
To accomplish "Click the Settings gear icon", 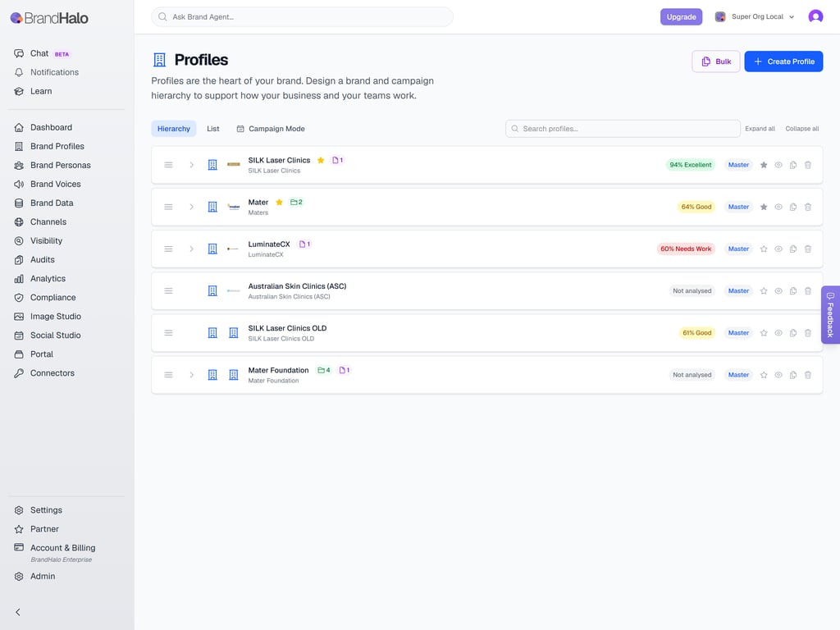I will [19, 510].
